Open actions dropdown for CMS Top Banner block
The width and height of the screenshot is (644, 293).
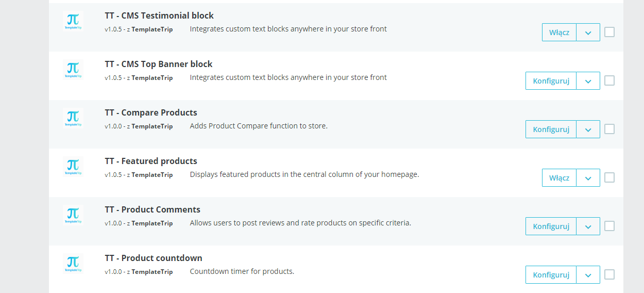pyautogui.click(x=588, y=81)
